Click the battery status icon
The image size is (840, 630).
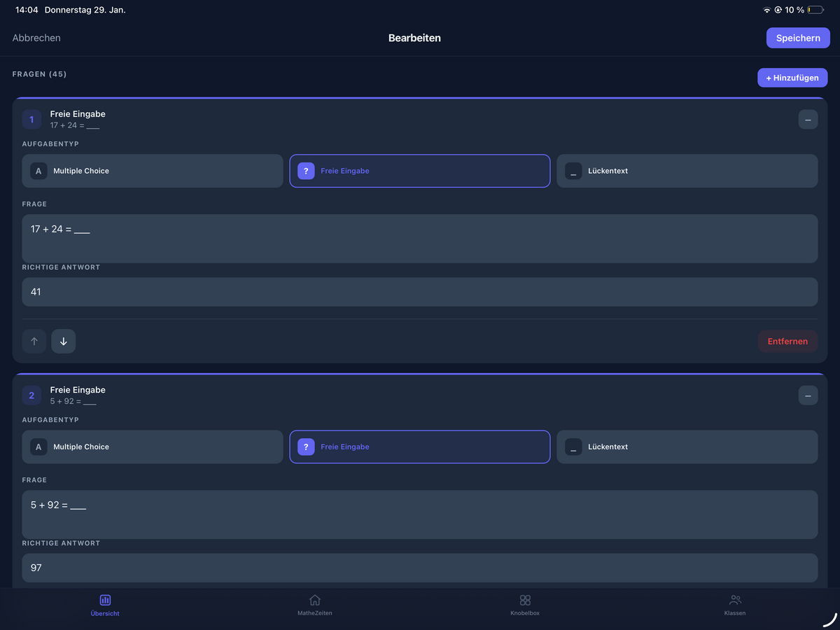814,9
